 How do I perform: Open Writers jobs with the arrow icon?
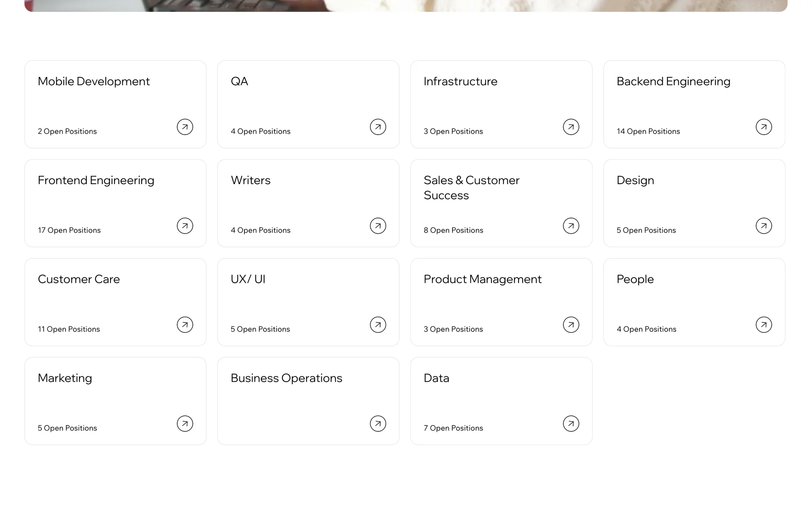click(378, 226)
